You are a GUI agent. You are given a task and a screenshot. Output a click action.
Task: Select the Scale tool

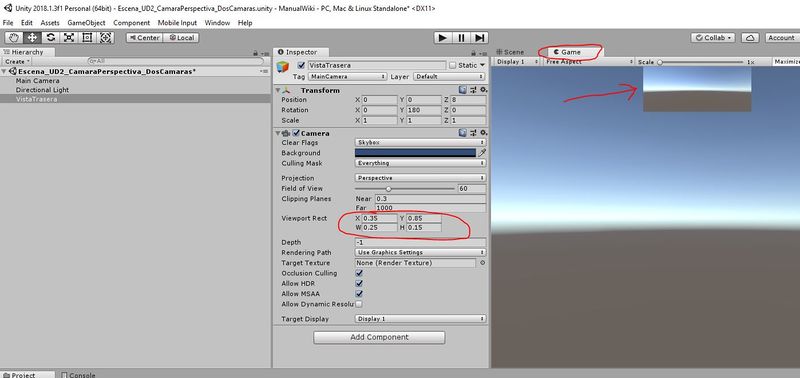(x=69, y=37)
